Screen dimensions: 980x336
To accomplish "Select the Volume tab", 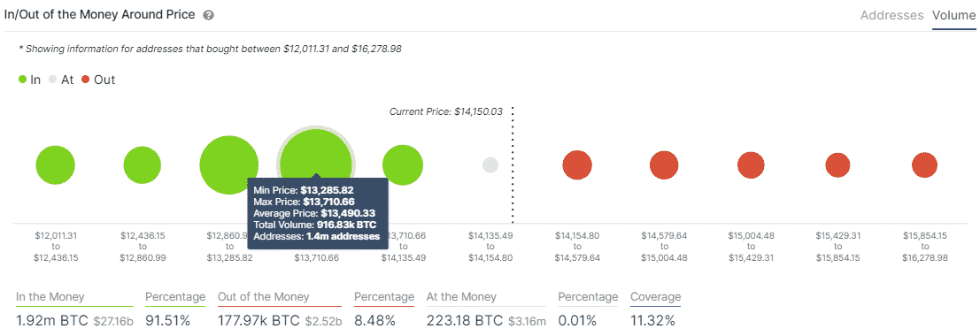I will tap(953, 15).
